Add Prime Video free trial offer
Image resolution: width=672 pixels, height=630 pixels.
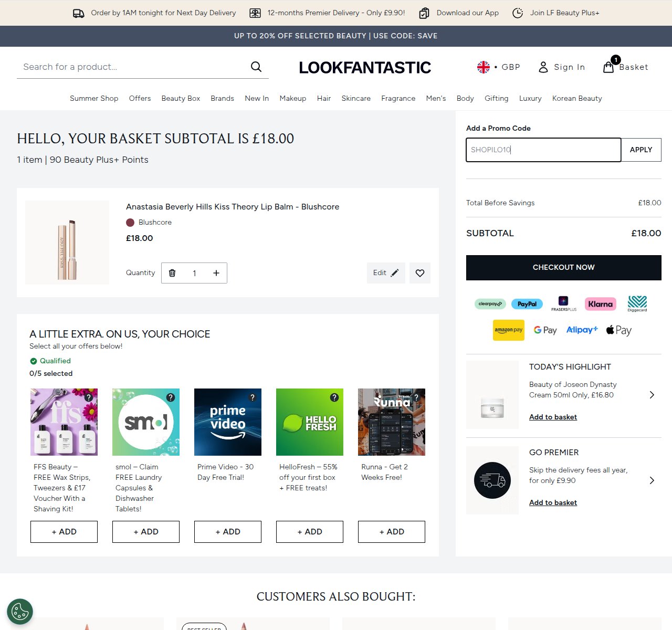click(228, 532)
